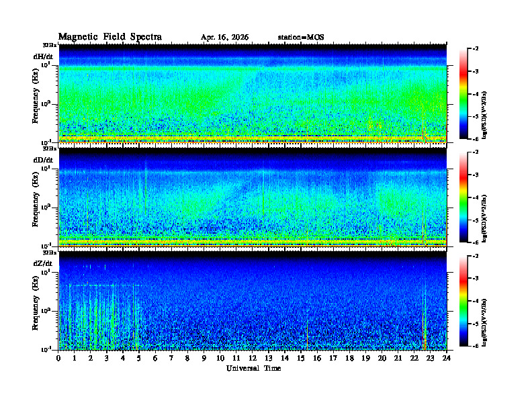Click hour 5 on the time axis

(x=139, y=359)
